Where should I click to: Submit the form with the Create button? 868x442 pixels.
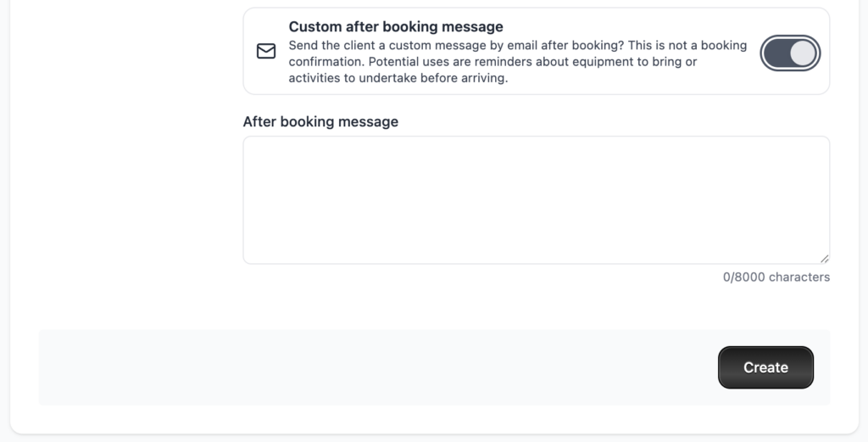765,367
